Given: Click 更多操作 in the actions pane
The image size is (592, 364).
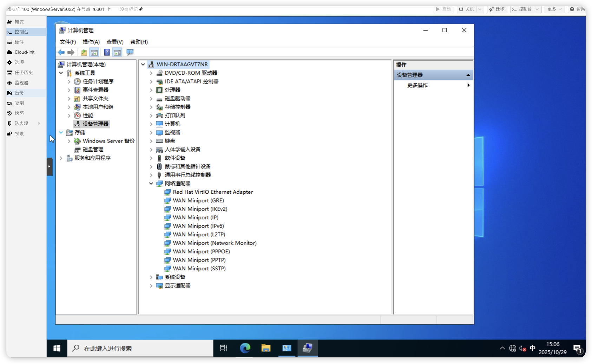Looking at the screenshot, I should pos(417,85).
